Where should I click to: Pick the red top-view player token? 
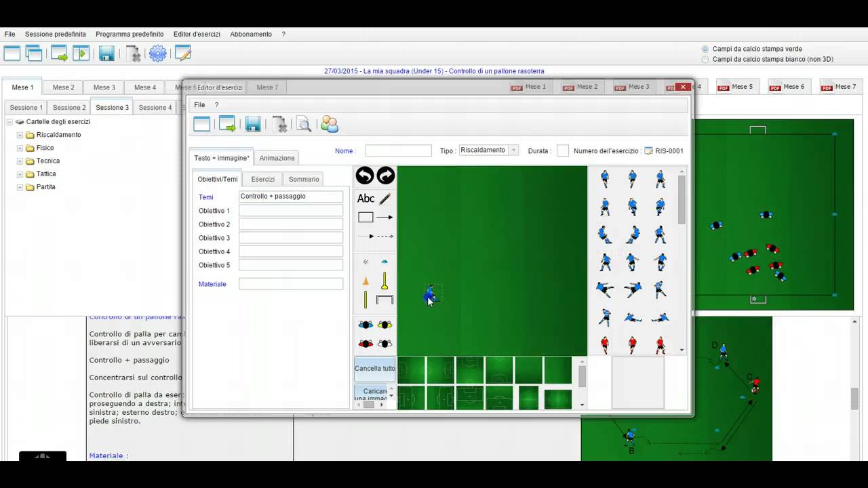(366, 344)
